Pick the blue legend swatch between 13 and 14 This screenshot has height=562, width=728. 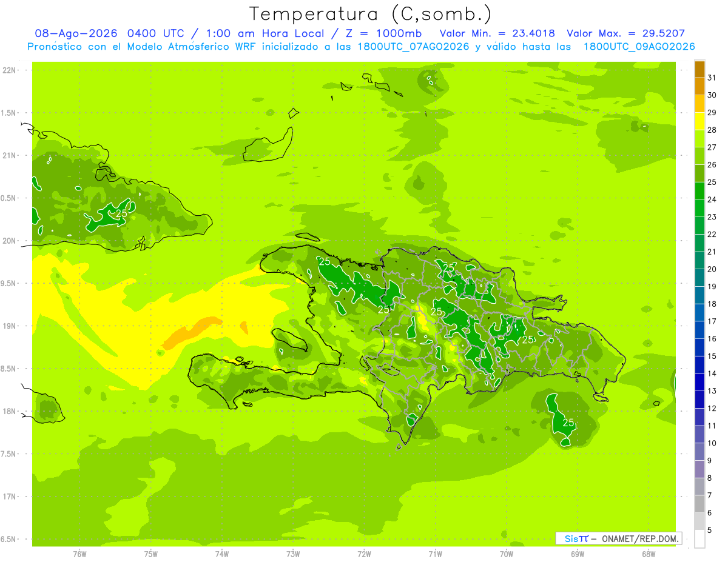pyautogui.click(x=699, y=383)
